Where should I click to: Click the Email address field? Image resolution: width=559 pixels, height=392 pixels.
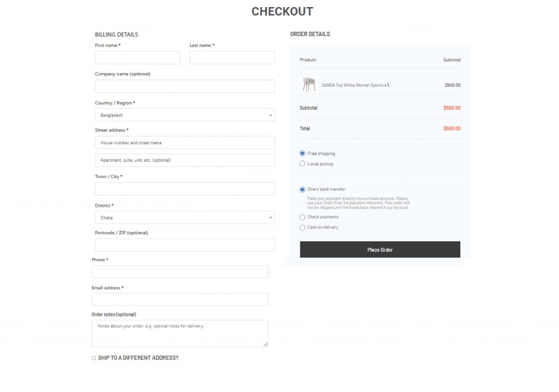tap(180, 299)
